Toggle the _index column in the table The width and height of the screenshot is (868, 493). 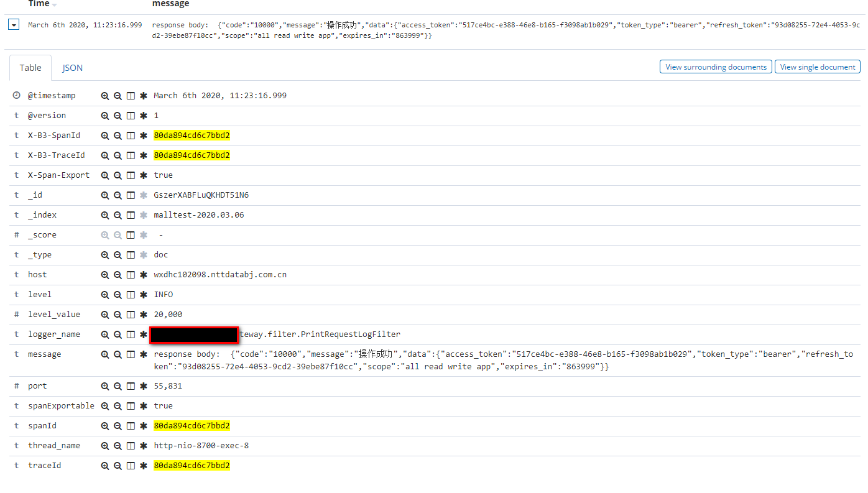[x=131, y=214]
